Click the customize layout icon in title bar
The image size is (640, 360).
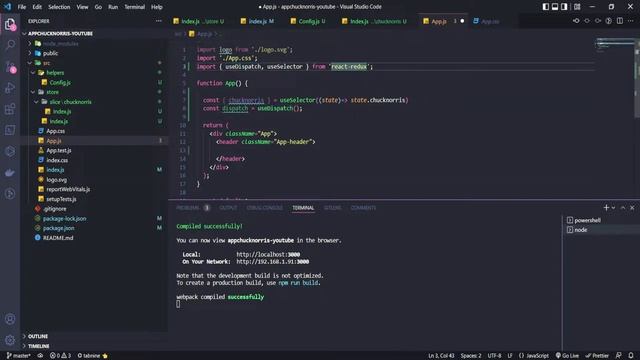[x=577, y=7]
